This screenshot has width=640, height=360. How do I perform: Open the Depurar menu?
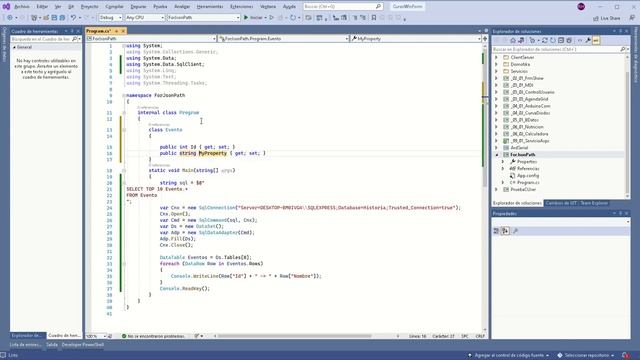(x=138, y=7)
